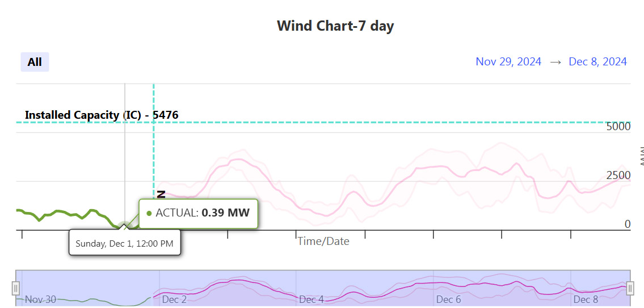The height and width of the screenshot is (308, 644).
Task: Grab the right navigator range handle
Action: pyautogui.click(x=630, y=288)
